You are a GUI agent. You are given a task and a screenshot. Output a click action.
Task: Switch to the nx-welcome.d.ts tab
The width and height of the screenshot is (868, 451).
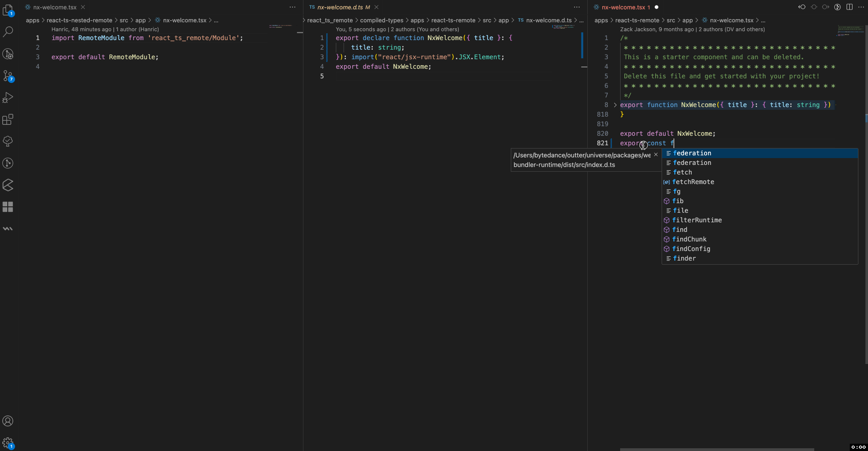[340, 7]
